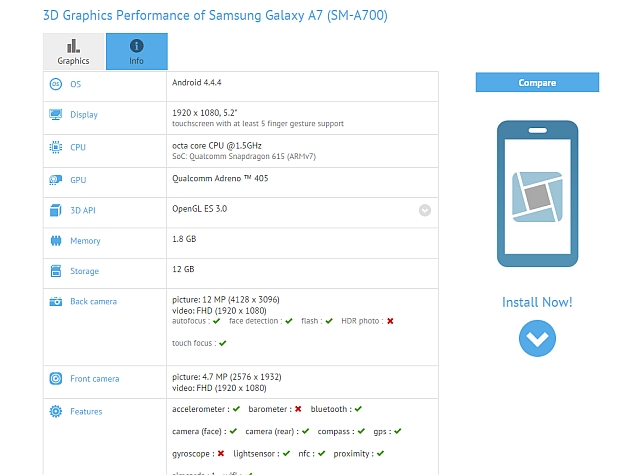Image resolution: width=635 pixels, height=475 pixels.
Task: Click the front camera 4.7 MP picture text
Action: [226, 377]
